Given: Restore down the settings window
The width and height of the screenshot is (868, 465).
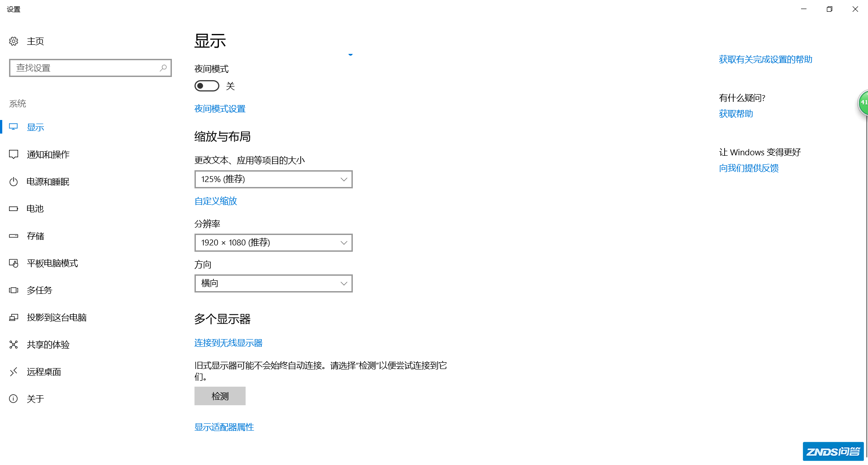Looking at the screenshot, I should (x=830, y=9).
